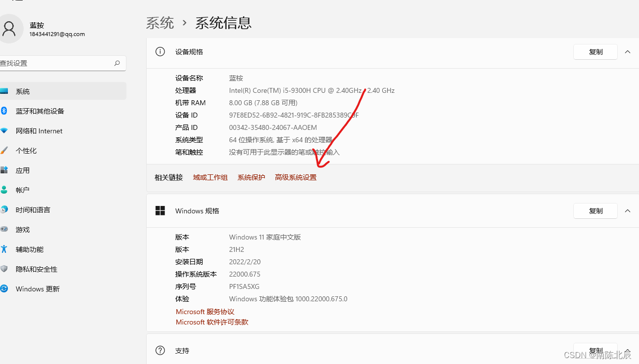Go back to 系统 breadcrumb
Viewport: 639px width, 364px height.
(x=160, y=23)
